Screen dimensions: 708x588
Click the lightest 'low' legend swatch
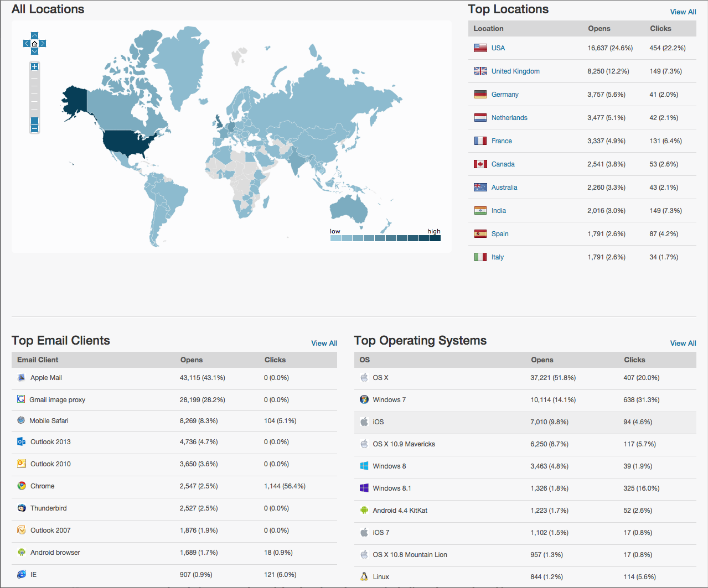tap(335, 238)
